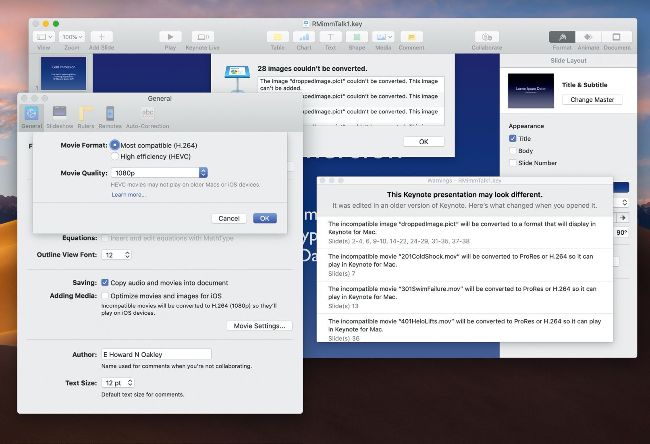Open the Media toolbar icon
Viewport: 650px width, 444px height.
[383, 36]
